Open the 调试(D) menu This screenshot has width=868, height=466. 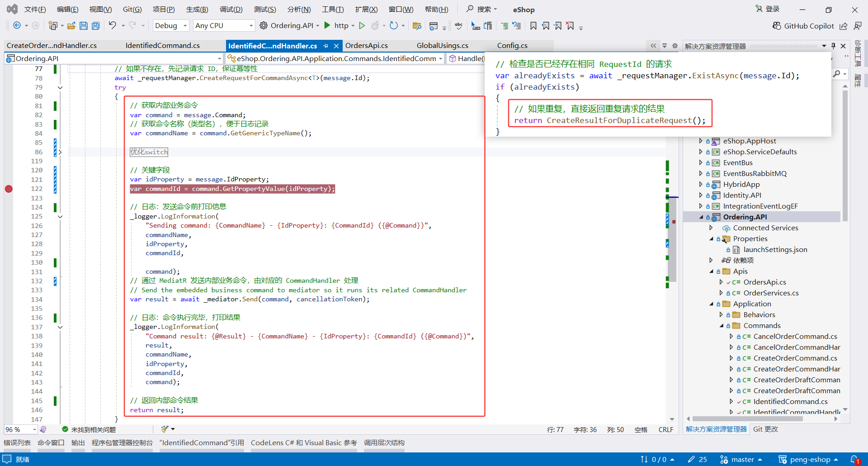[231, 10]
